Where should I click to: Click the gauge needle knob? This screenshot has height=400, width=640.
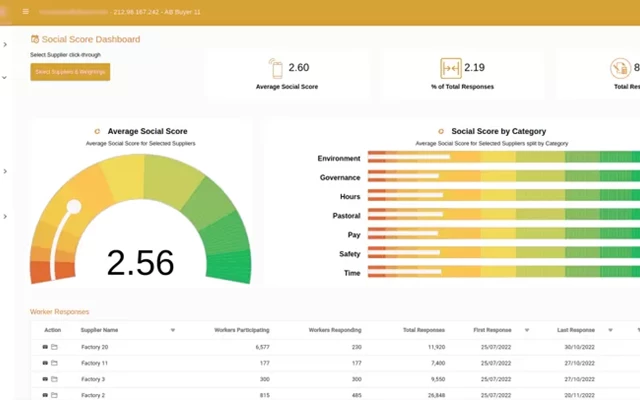[x=74, y=207]
